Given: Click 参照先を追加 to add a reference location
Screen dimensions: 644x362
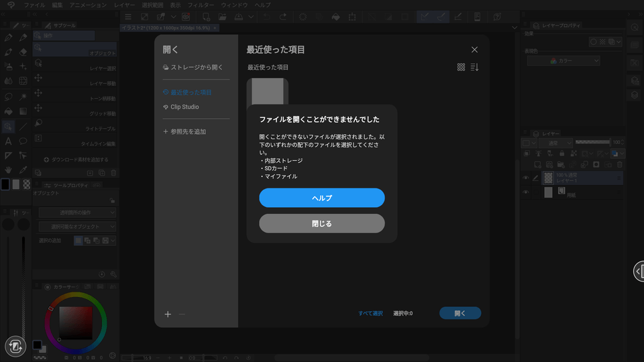Looking at the screenshot, I should pos(184,132).
